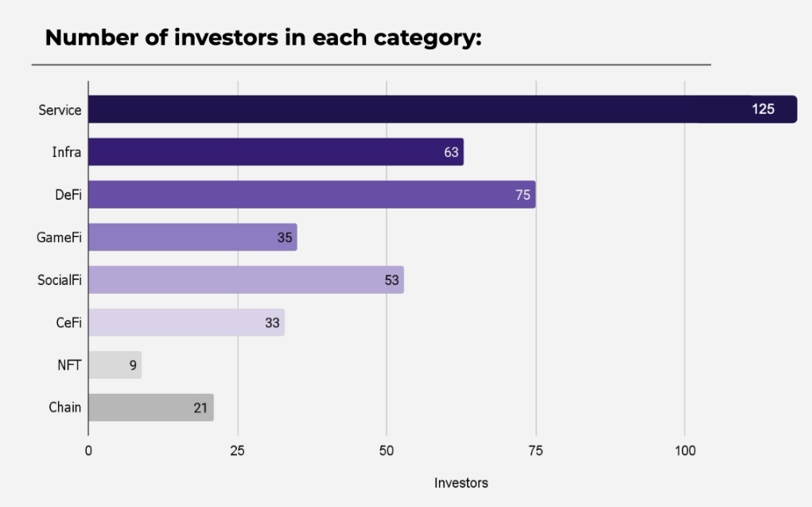This screenshot has height=507, width=812.
Task: Click the Investors axis title
Action: pyautogui.click(x=461, y=482)
